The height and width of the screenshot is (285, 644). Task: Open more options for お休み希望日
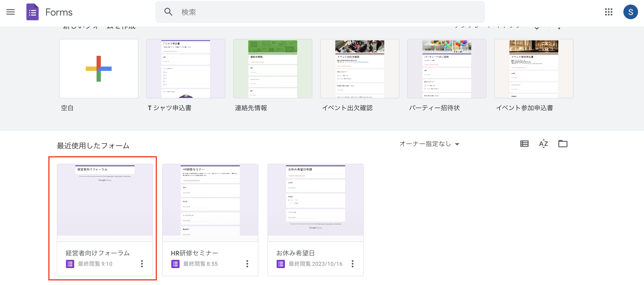(x=352, y=264)
